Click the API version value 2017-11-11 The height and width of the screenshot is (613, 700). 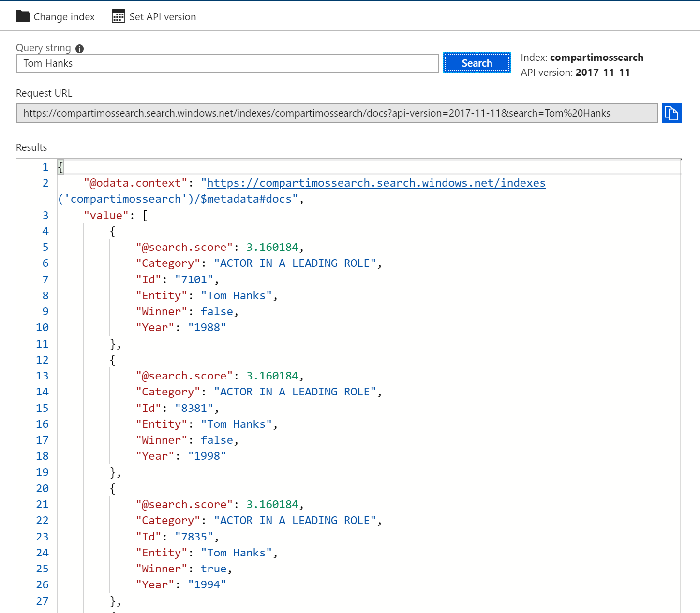tap(603, 73)
